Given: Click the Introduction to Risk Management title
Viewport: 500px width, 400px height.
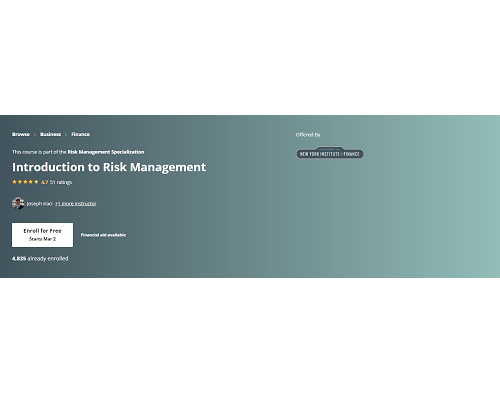Looking at the screenshot, I should pyautogui.click(x=109, y=167).
